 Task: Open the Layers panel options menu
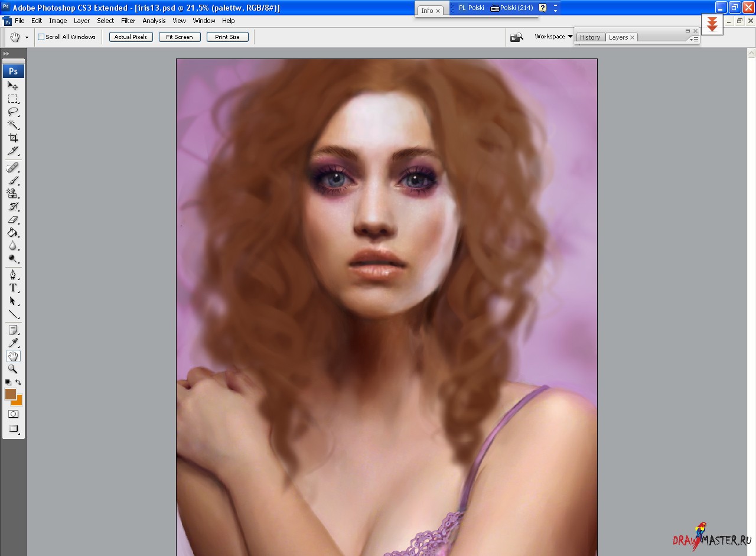click(x=694, y=39)
